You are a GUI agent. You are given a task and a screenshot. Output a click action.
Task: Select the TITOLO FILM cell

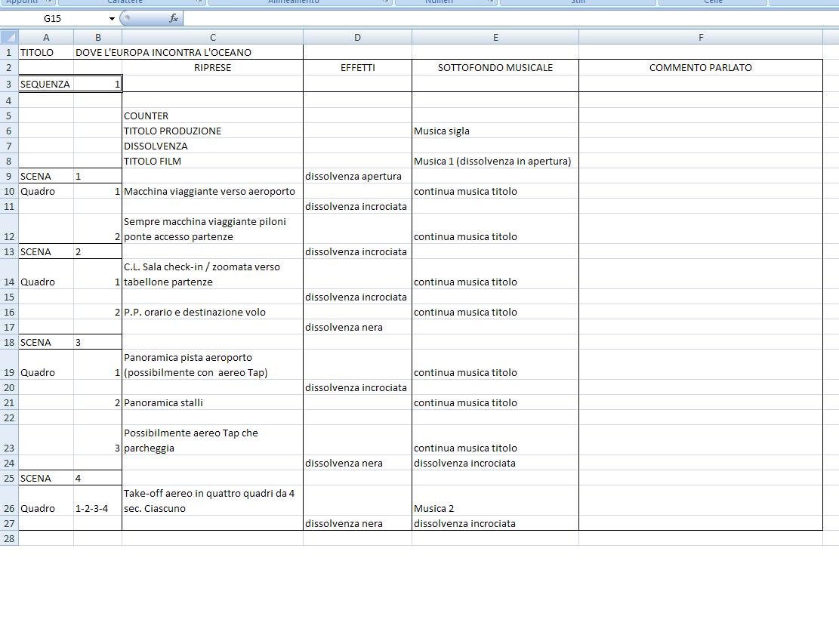[212, 161]
